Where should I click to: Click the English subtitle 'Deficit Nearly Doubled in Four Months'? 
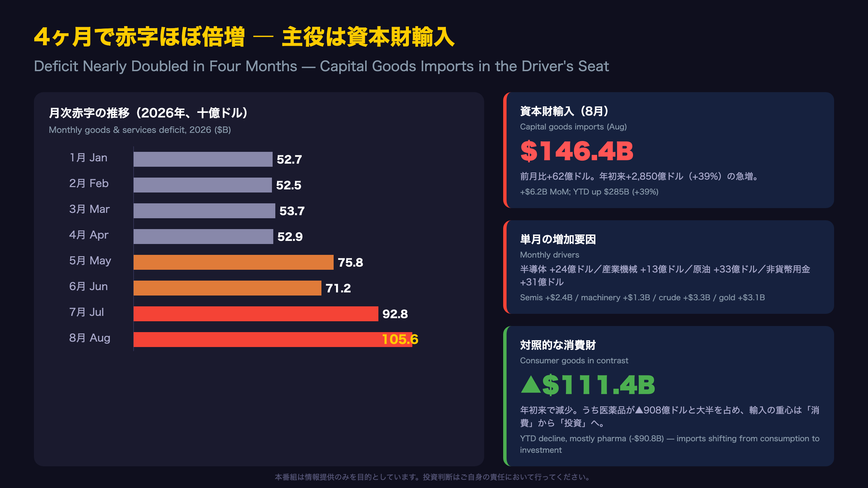tap(165, 66)
